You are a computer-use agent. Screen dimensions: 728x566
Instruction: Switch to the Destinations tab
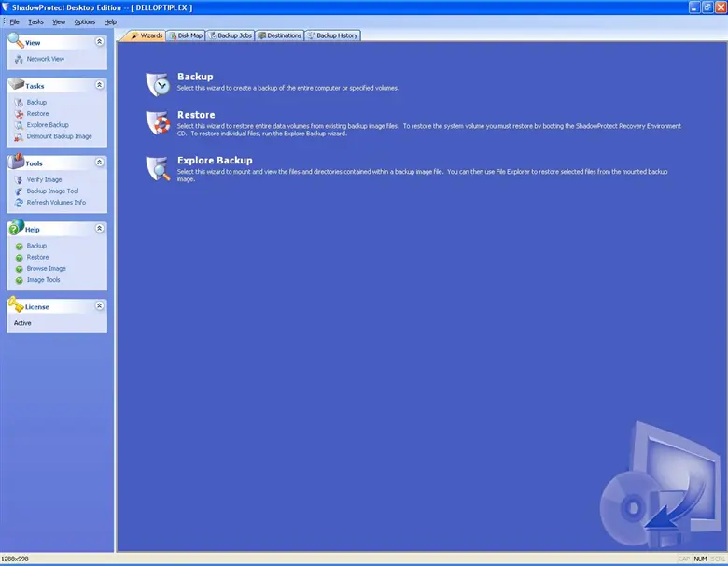(279, 35)
